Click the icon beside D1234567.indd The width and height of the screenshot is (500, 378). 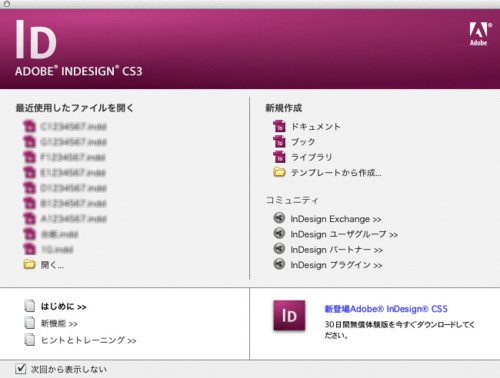[x=29, y=188]
